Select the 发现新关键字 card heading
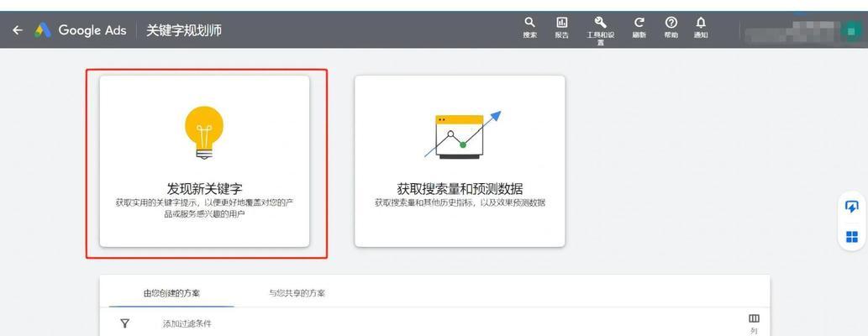 tap(204, 188)
